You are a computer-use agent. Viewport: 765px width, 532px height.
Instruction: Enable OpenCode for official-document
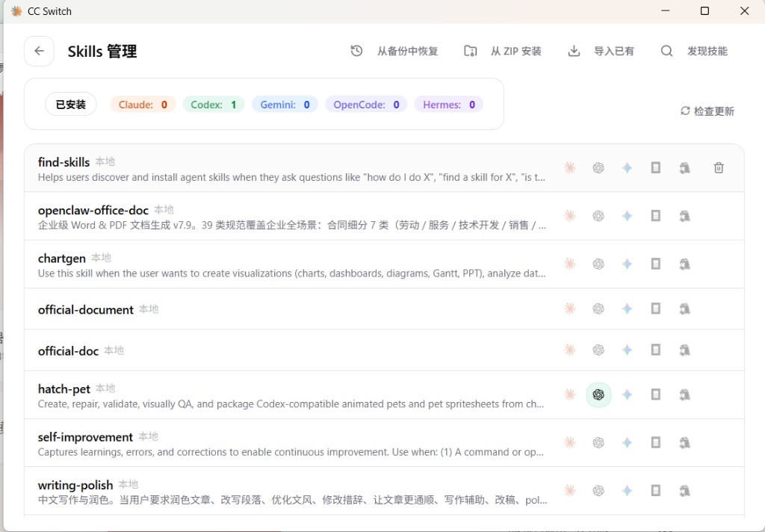(656, 309)
